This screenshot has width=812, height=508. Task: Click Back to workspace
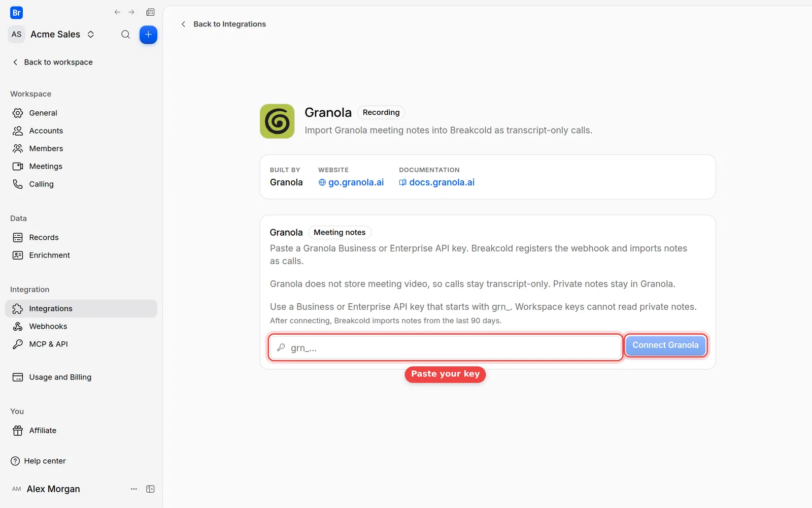point(52,62)
